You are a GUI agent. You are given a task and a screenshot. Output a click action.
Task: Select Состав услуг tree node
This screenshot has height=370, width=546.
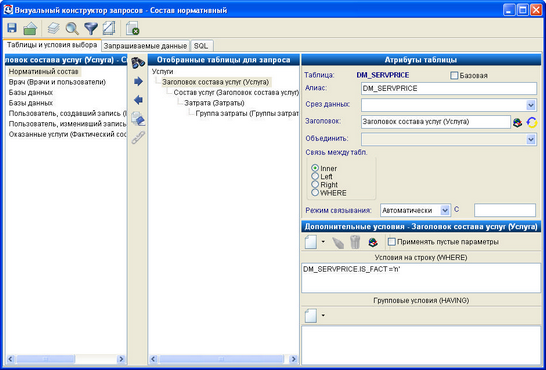236,93
